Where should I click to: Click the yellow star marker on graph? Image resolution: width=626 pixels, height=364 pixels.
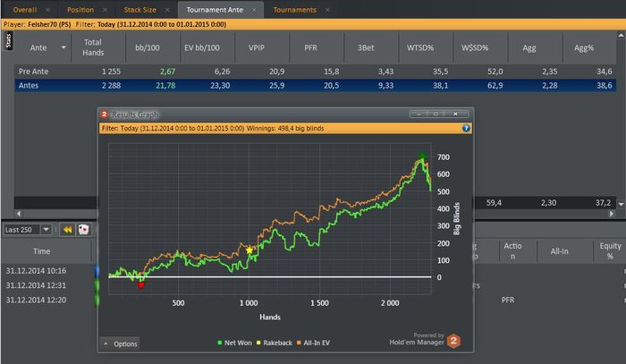click(x=250, y=250)
